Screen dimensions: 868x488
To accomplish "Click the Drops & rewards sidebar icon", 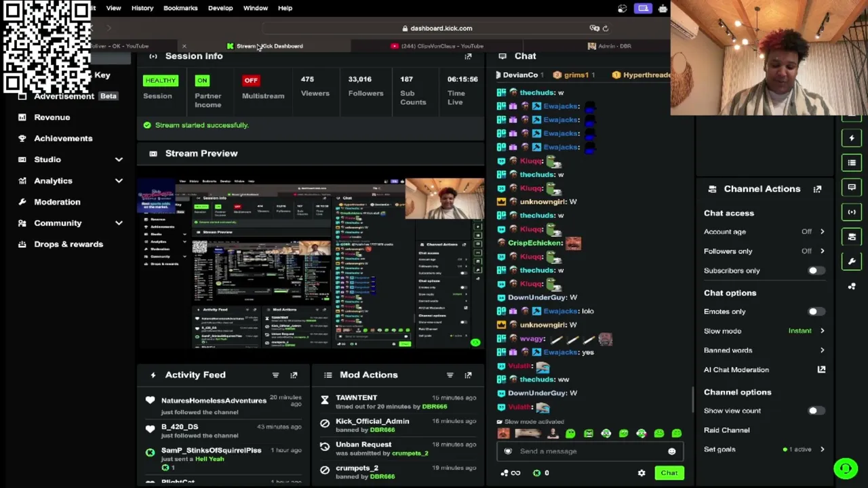I will [22, 244].
